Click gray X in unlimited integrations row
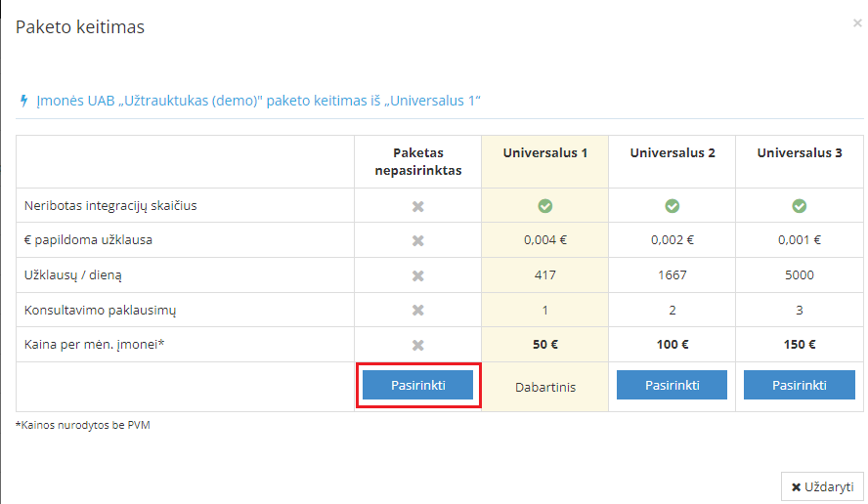 tap(417, 206)
